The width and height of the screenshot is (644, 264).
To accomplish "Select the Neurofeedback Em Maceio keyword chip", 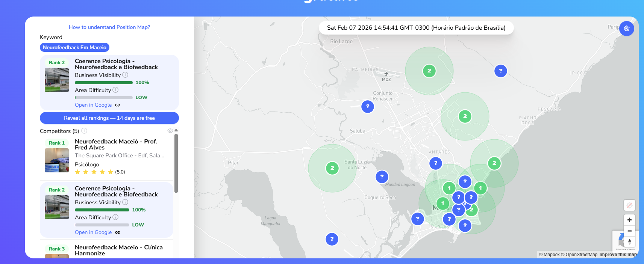I will click(x=74, y=47).
